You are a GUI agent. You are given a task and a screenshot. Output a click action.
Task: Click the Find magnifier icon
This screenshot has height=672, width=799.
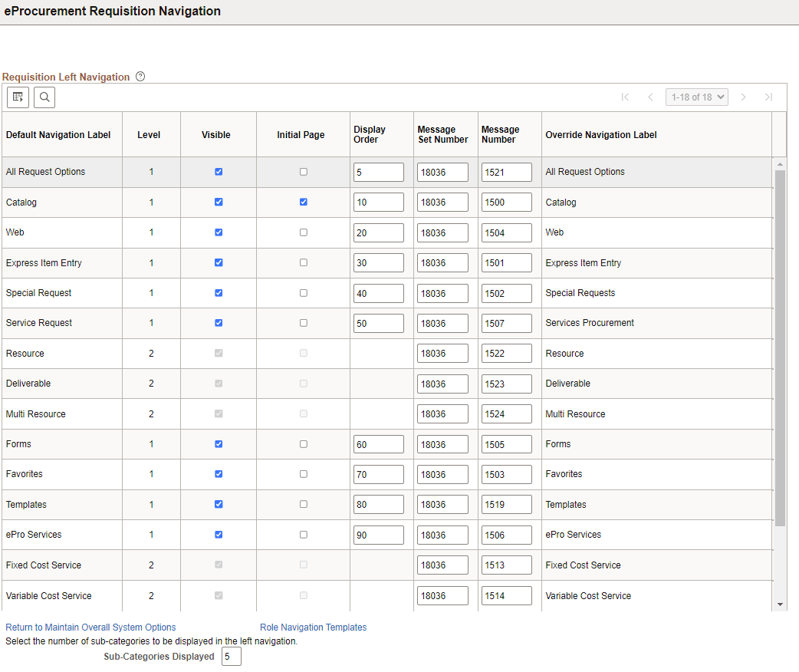[x=44, y=97]
